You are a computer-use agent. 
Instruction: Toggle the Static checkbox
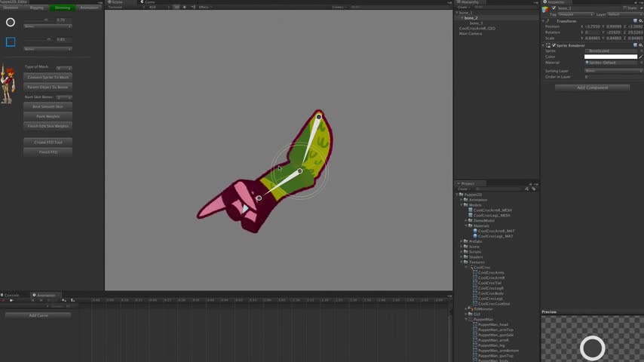tap(624, 8)
